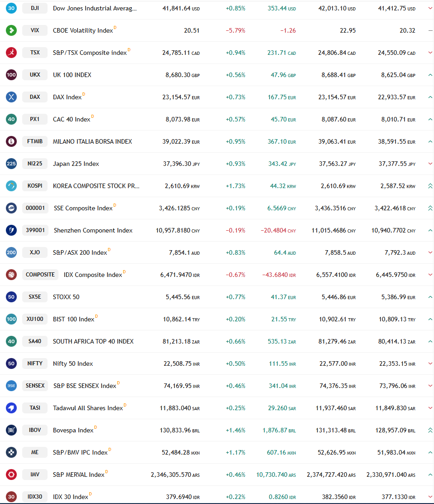Click the SX5E STOXX 50 logo icon
This screenshot has width=434, height=504.
[11, 297]
